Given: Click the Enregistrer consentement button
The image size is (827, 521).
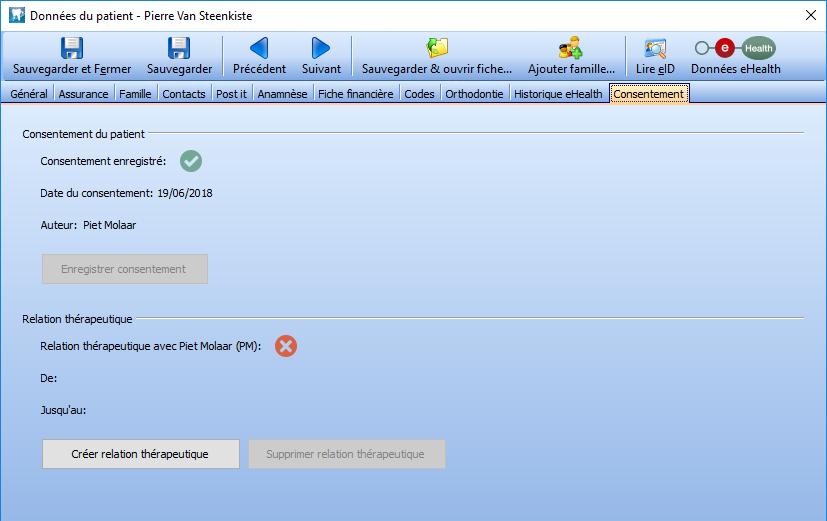Looking at the screenshot, I should click(124, 269).
